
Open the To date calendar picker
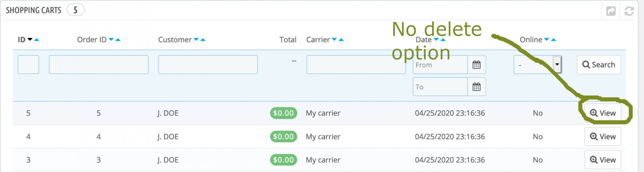476,87
